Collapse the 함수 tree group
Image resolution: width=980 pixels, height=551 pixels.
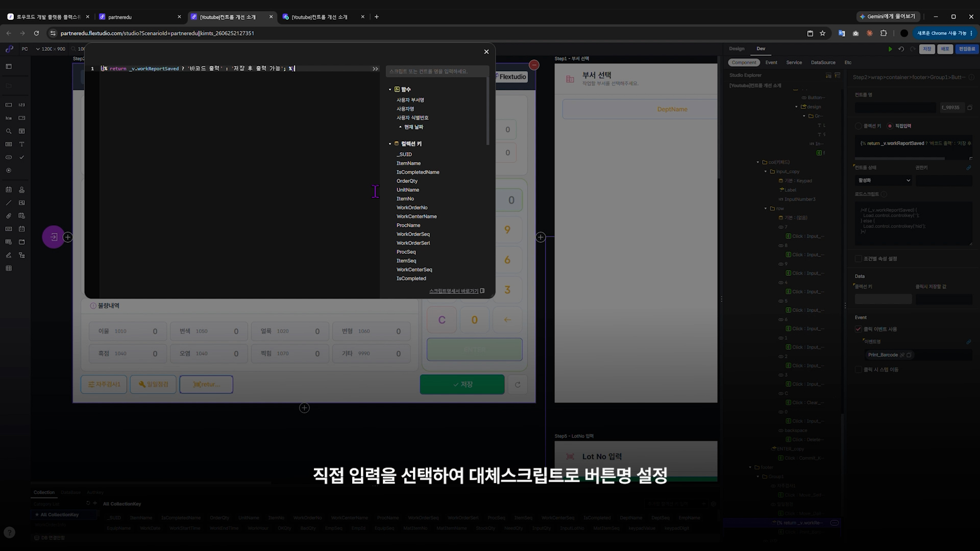pyautogui.click(x=390, y=89)
